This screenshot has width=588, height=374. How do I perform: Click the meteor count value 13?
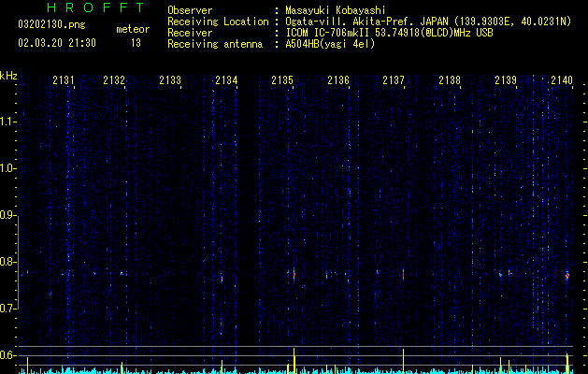(x=136, y=43)
